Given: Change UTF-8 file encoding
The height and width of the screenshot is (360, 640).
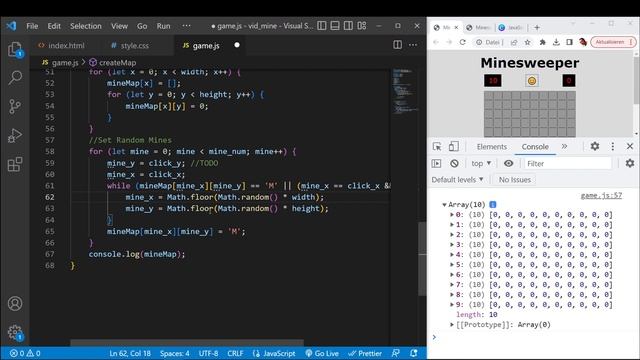Looking at the screenshot, I should [208, 353].
